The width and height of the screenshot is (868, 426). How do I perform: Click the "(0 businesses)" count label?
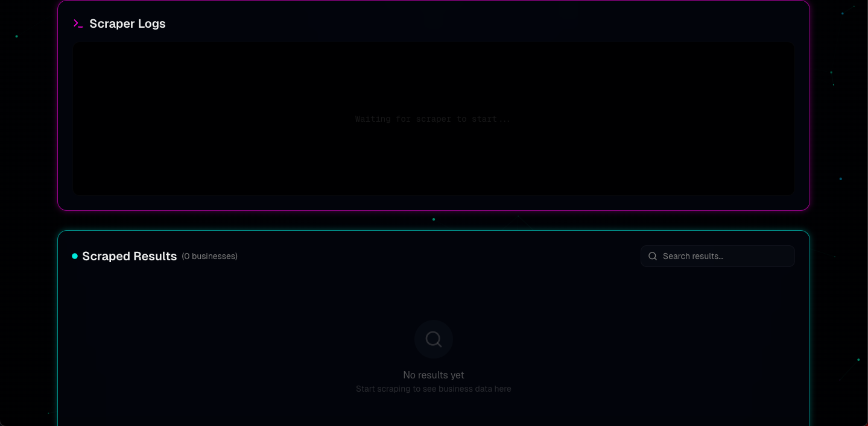click(x=209, y=256)
